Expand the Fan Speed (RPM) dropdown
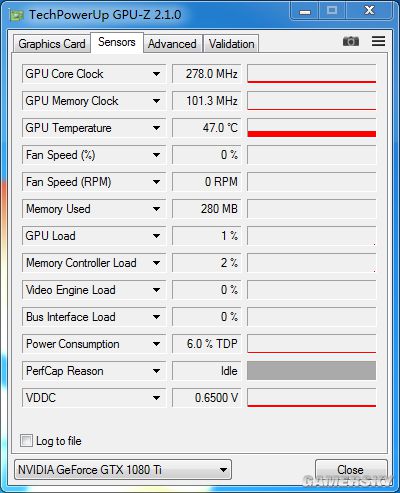This screenshot has width=400, height=493. [x=156, y=182]
